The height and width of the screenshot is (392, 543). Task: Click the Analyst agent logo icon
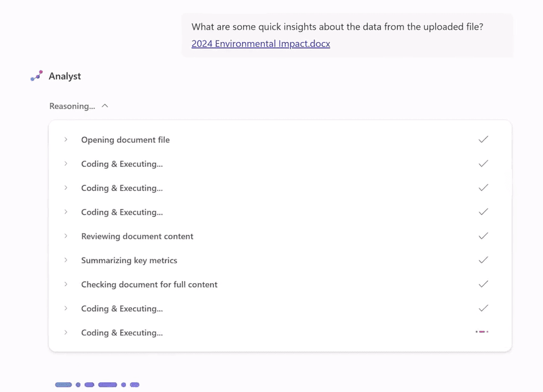coord(36,76)
